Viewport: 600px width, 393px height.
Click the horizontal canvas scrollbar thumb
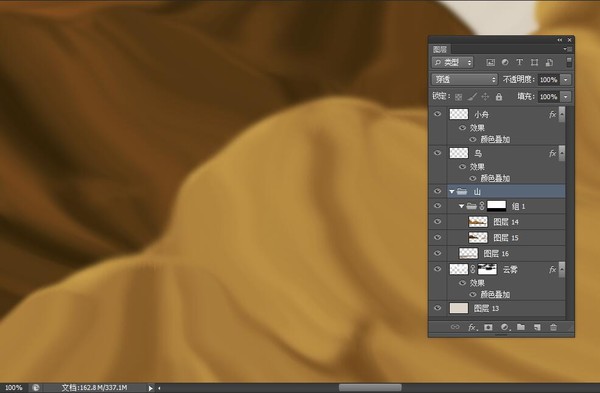point(370,388)
